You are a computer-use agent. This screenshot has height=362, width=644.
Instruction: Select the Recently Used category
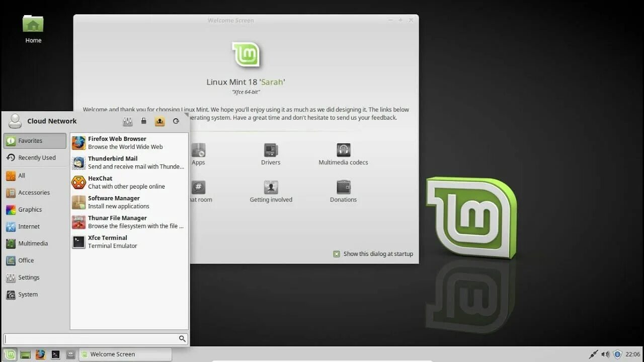35,158
